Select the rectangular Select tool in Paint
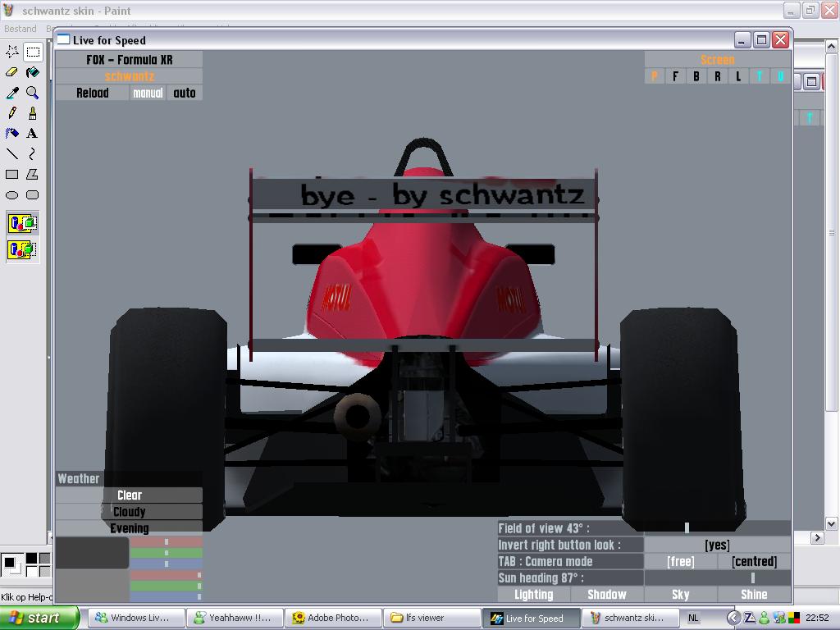 coord(33,52)
